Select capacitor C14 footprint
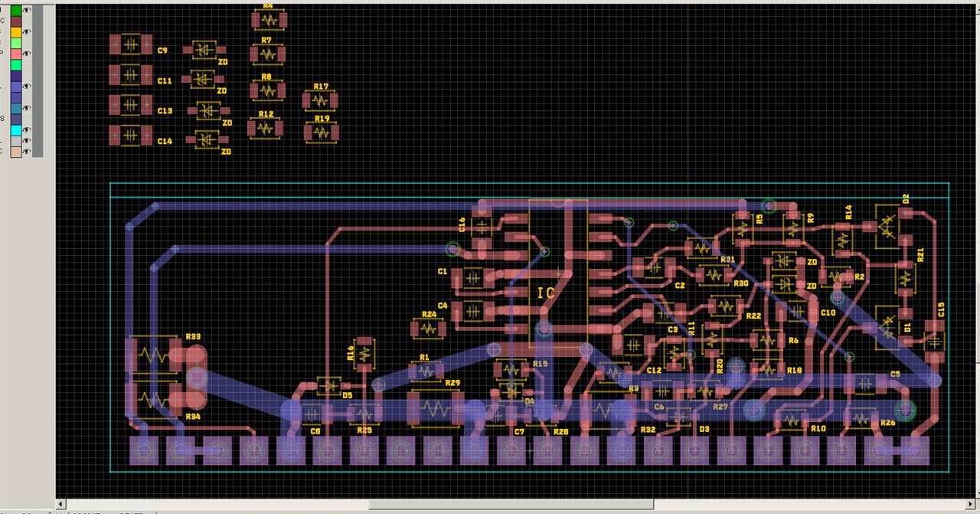Viewport: 980px width, 514px height. click(x=131, y=136)
